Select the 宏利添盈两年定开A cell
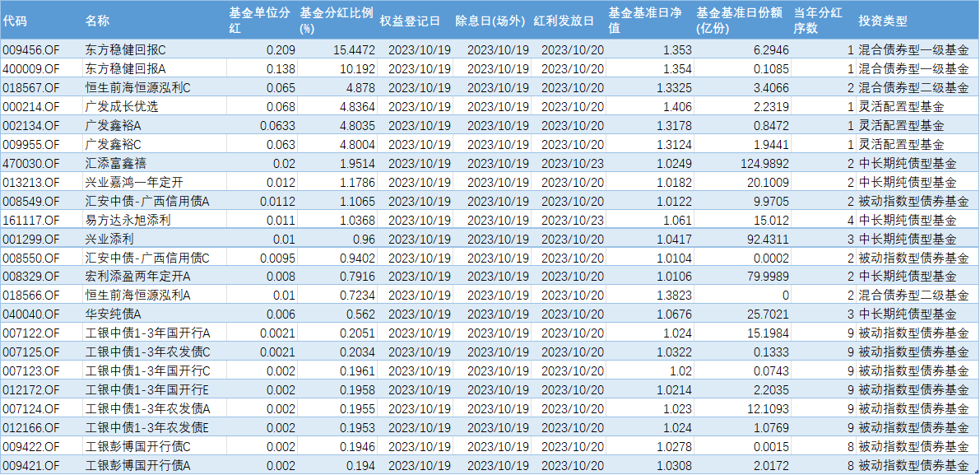Viewport: 980px width, 475px height. pos(137,276)
